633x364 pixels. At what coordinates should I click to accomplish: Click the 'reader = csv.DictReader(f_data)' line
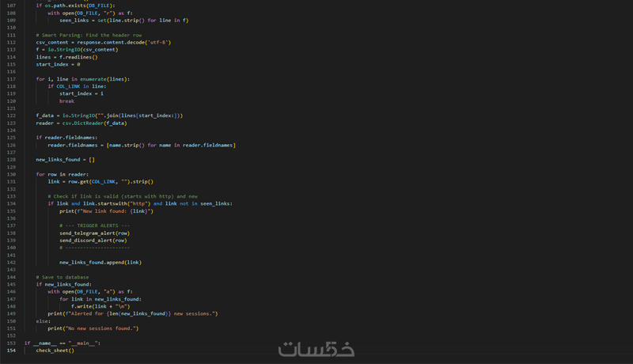[81, 123]
